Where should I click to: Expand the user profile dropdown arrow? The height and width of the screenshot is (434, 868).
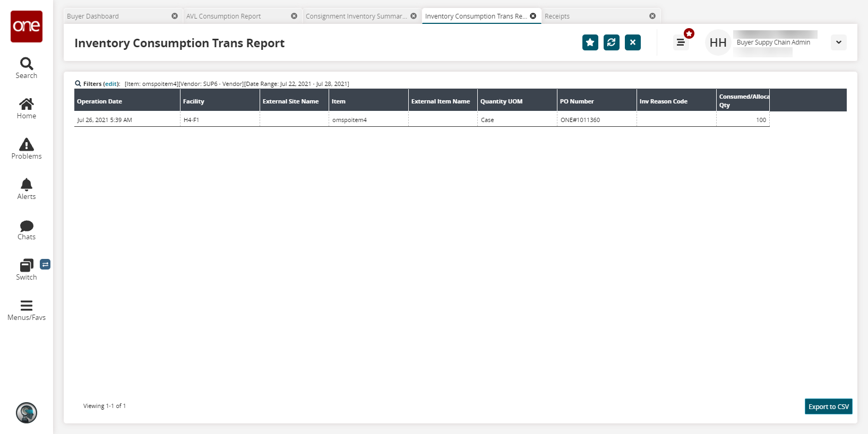click(x=838, y=42)
